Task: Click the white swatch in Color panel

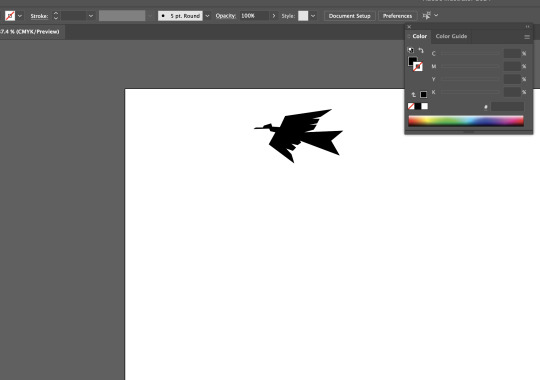Action: pyautogui.click(x=425, y=106)
